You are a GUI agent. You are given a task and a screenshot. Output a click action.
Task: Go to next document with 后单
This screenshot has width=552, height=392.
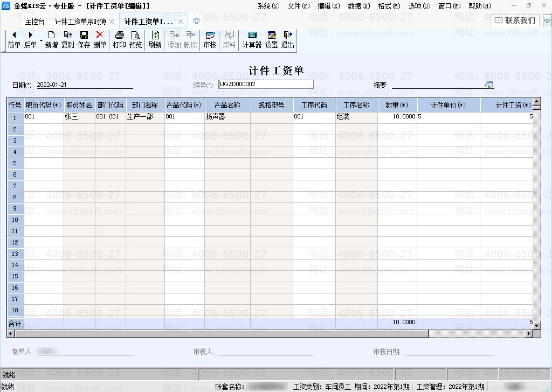click(30, 39)
